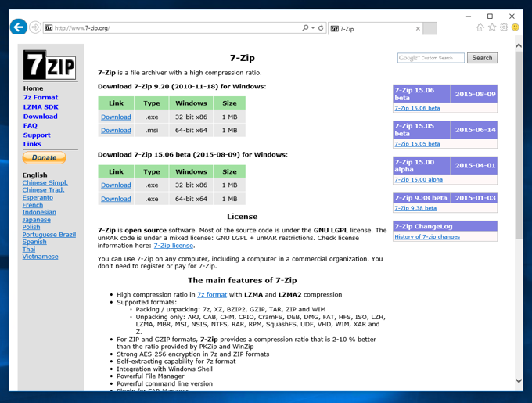This screenshot has width=532, height=403.
Task: Open the Support sidebar link
Action: pos(37,135)
